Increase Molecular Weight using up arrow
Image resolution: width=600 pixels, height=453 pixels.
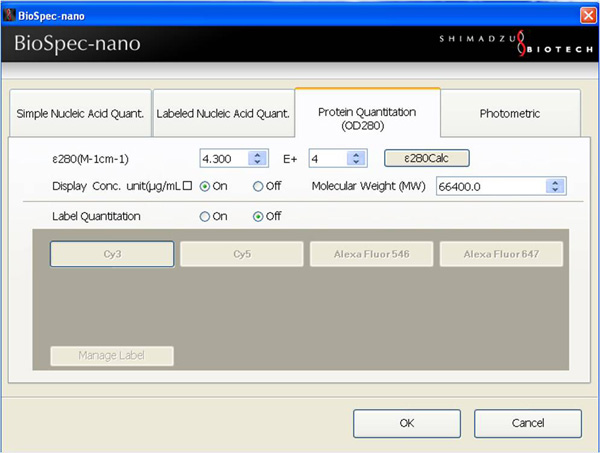click(557, 182)
